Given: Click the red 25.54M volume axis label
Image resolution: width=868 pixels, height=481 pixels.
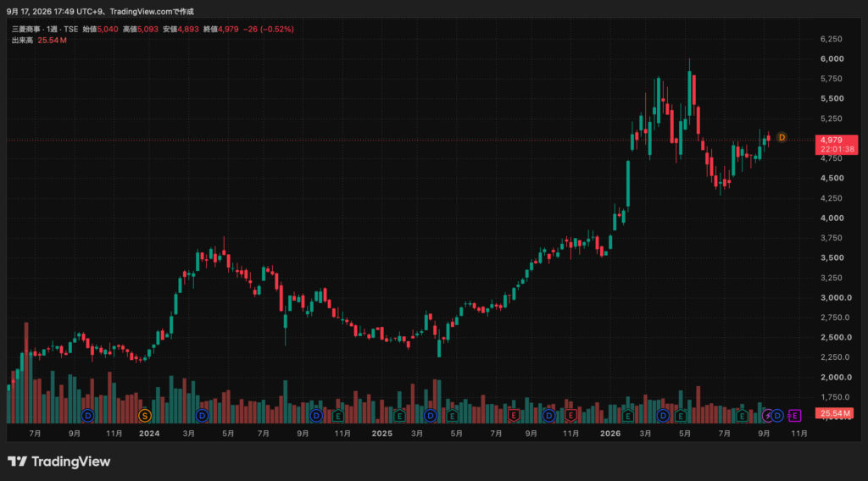Looking at the screenshot, I should pos(834,413).
